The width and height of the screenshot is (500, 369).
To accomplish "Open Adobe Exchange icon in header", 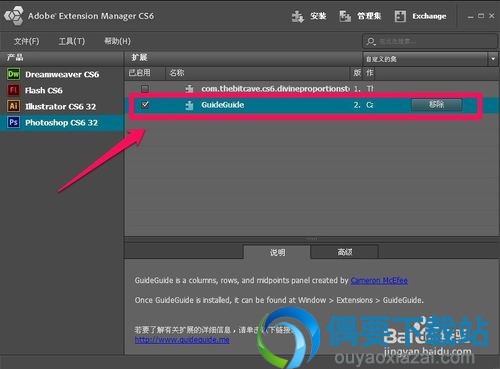I will coord(400,16).
